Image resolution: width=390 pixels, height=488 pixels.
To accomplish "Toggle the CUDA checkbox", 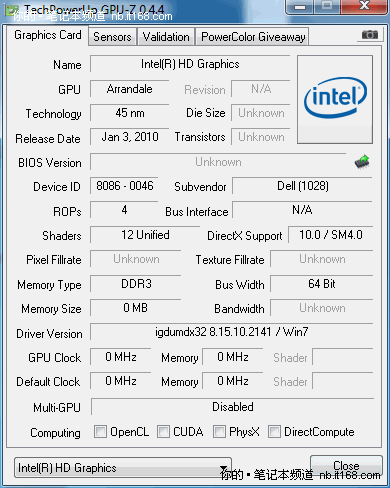I will (x=163, y=431).
